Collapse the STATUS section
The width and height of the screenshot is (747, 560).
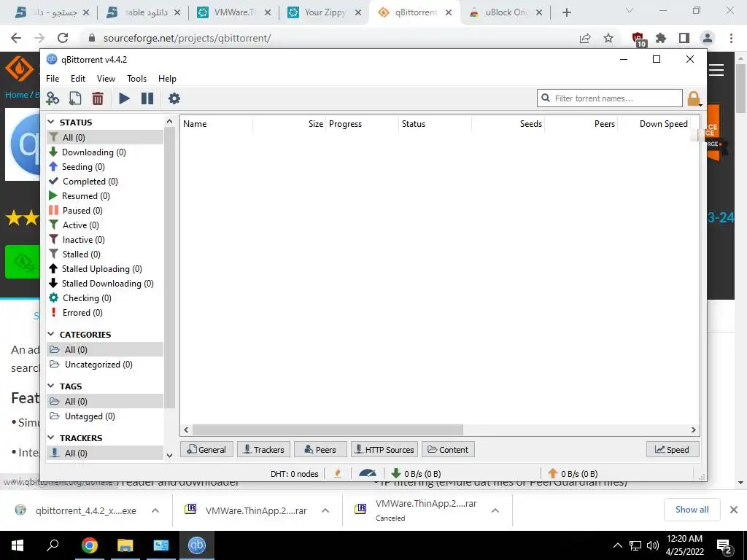(x=51, y=122)
